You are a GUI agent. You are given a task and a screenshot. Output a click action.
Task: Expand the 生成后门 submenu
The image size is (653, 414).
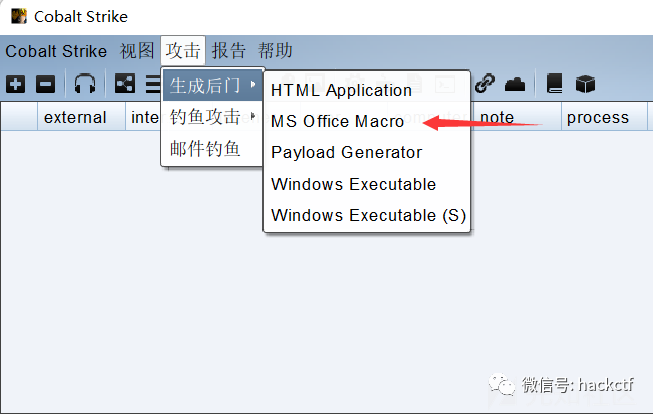(212, 85)
